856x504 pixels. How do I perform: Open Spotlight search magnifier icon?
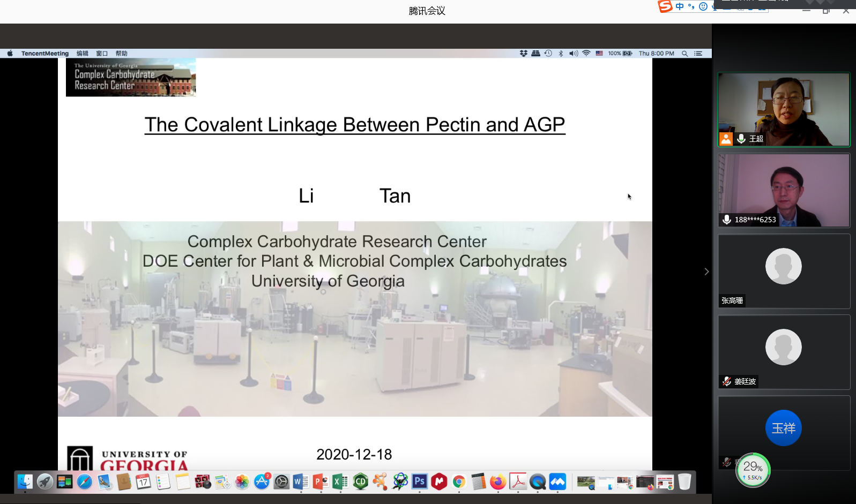coord(684,54)
